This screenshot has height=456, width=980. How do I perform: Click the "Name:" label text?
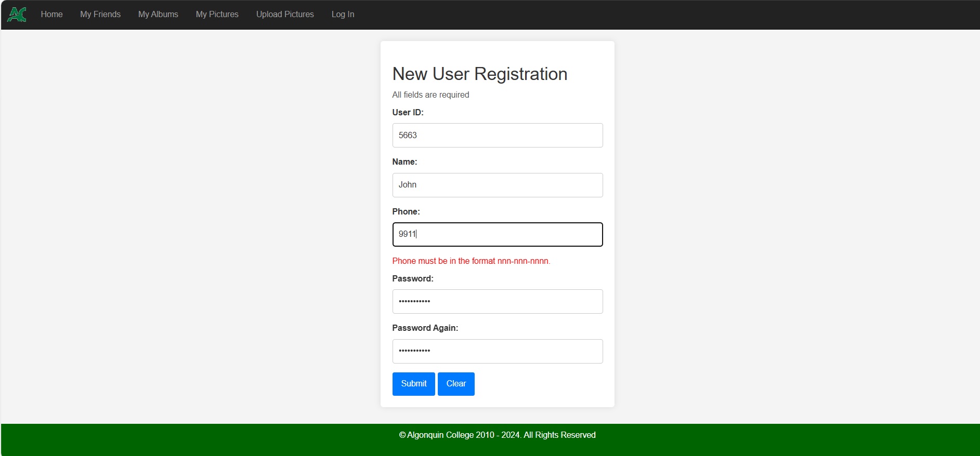[x=404, y=162]
